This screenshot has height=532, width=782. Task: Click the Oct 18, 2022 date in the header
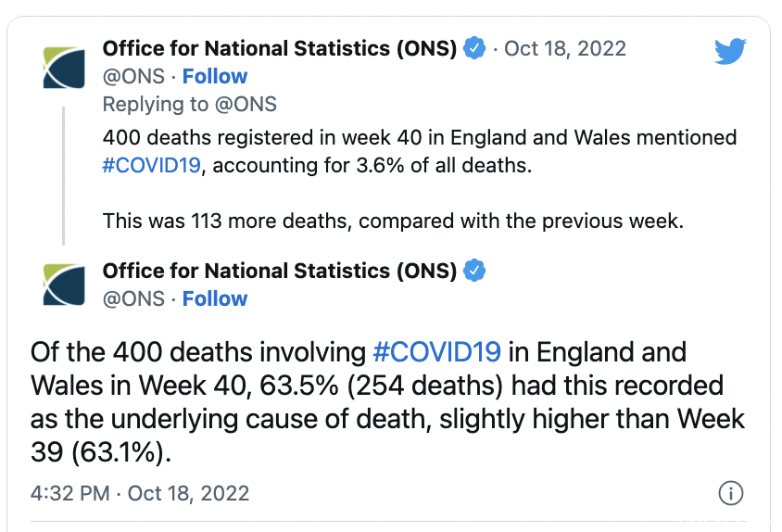(x=565, y=48)
